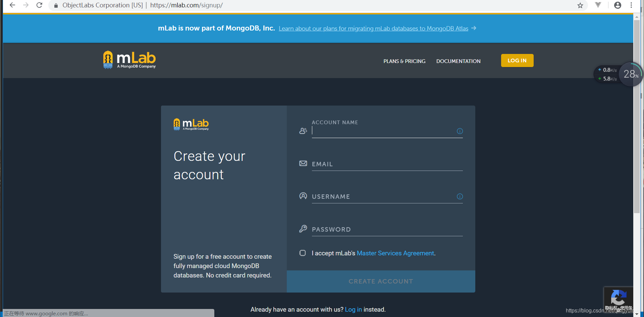Click the mLab logo in the header

coord(129,60)
